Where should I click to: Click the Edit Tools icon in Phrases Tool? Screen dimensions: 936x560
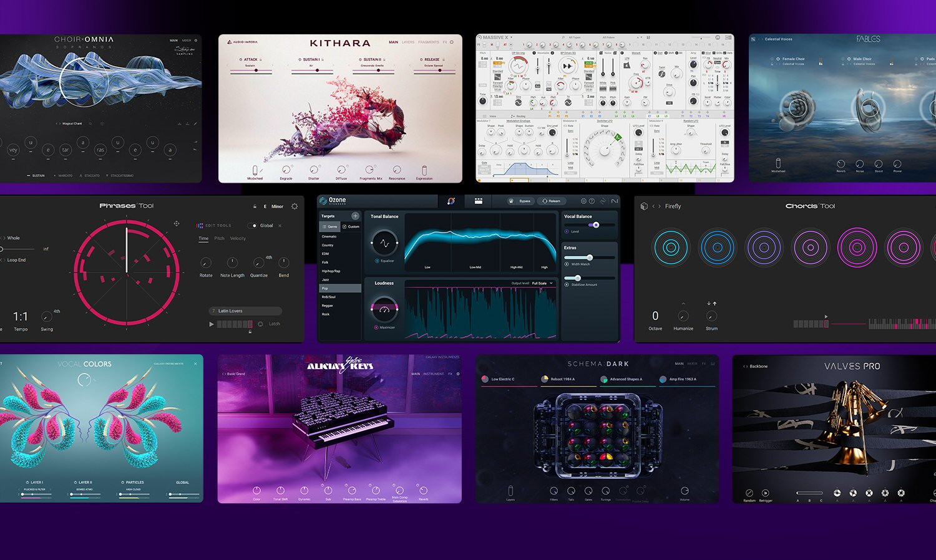[200, 226]
